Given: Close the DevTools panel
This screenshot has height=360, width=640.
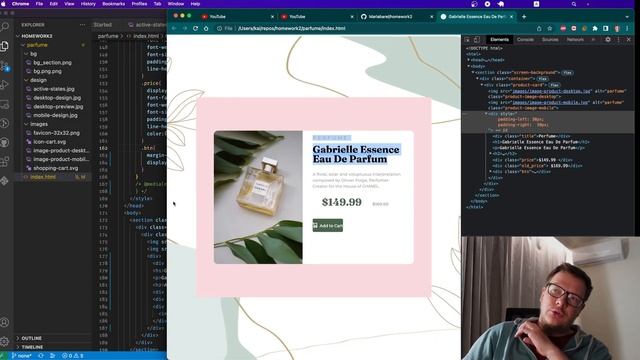Looking at the screenshot, I should pyautogui.click(x=629, y=40).
